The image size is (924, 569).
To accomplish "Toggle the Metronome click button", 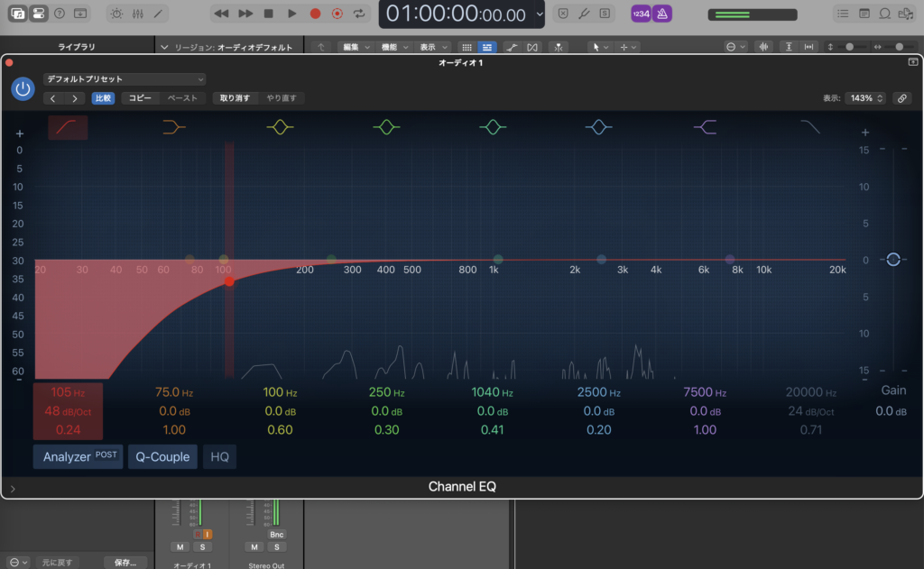I will pos(662,14).
